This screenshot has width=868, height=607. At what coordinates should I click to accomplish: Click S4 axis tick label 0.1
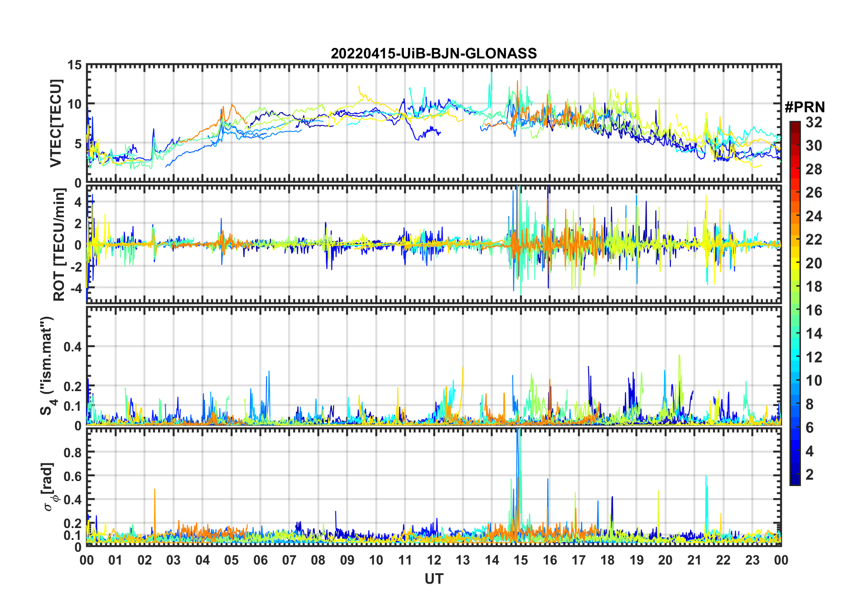tap(73, 406)
